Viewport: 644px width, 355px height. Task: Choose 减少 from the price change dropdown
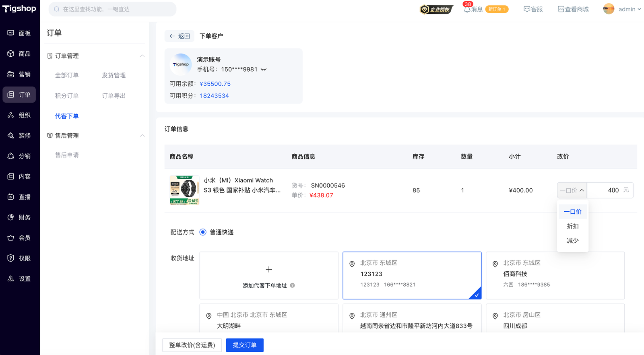pyautogui.click(x=572, y=241)
